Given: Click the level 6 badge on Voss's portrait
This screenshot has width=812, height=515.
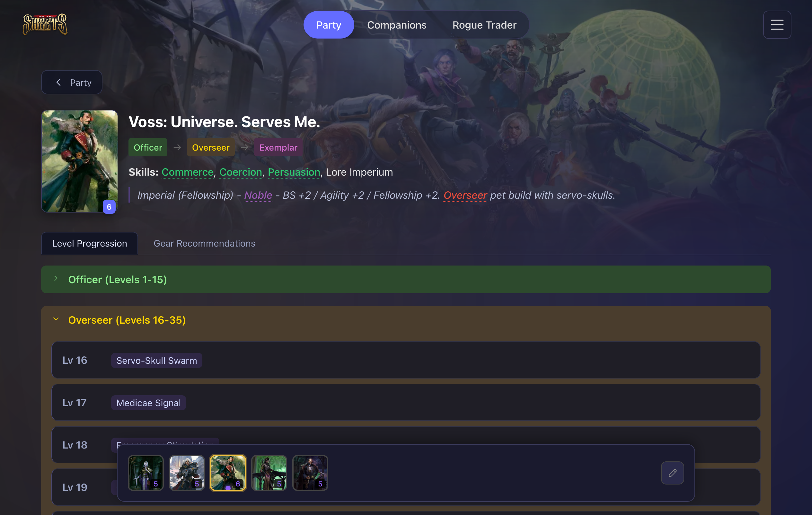Looking at the screenshot, I should tap(109, 206).
